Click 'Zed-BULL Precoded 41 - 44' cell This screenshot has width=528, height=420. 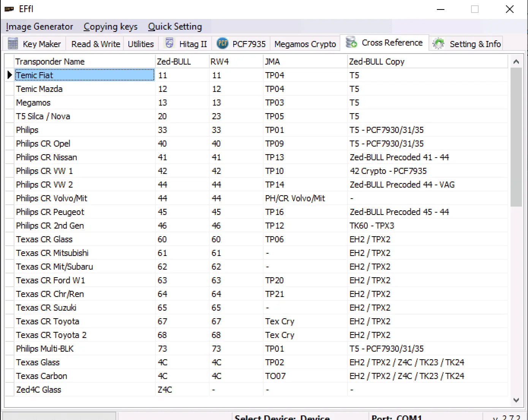[x=427, y=157]
